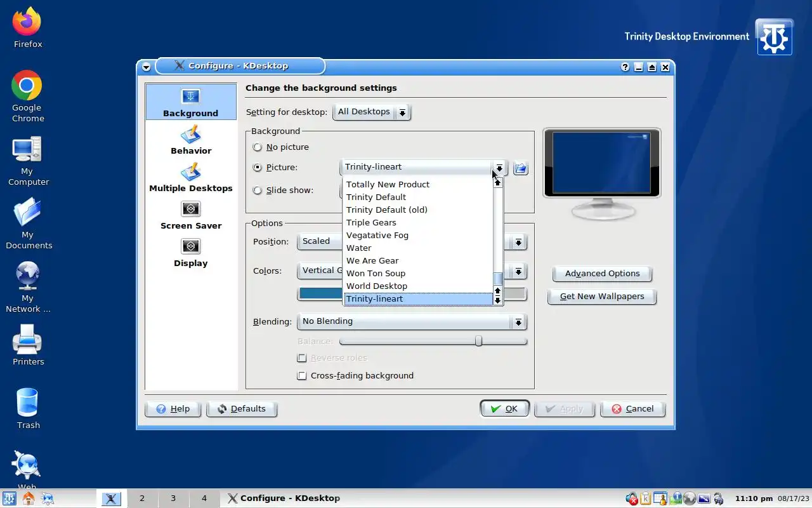This screenshot has height=508, width=812.
Task: Reset settings with Defaults button
Action: pos(242,409)
